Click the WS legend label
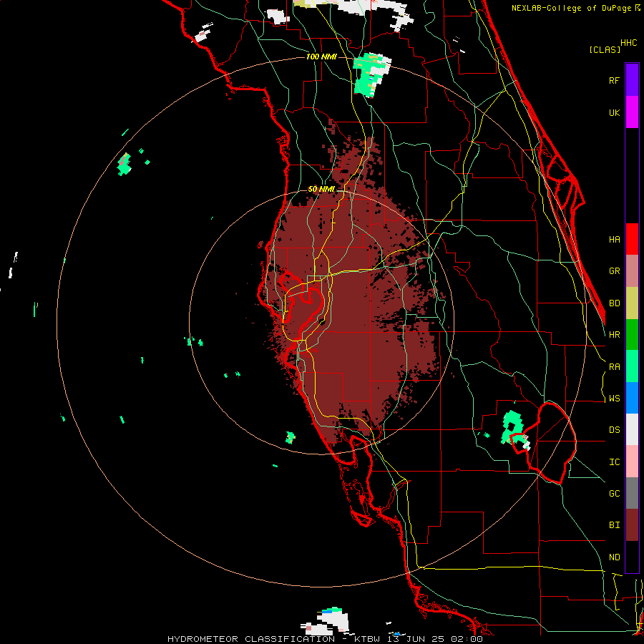 point(614,399)
